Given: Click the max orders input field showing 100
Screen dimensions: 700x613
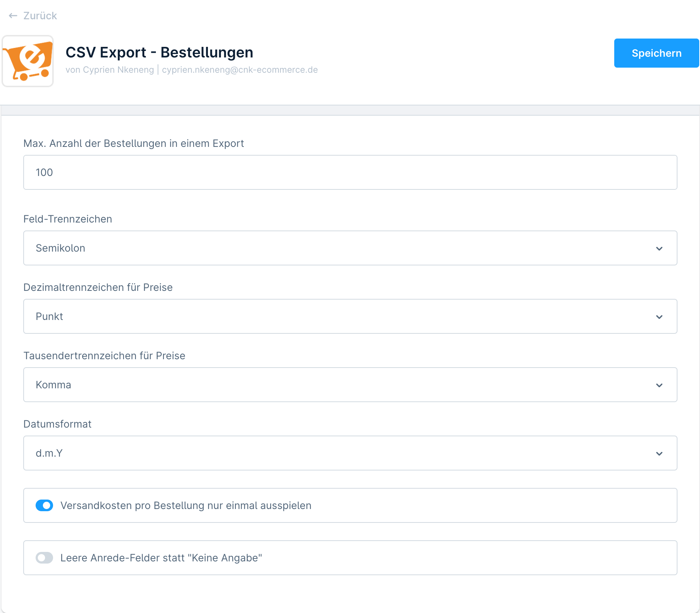Looking at the screenshot, I should coord(350,172).
